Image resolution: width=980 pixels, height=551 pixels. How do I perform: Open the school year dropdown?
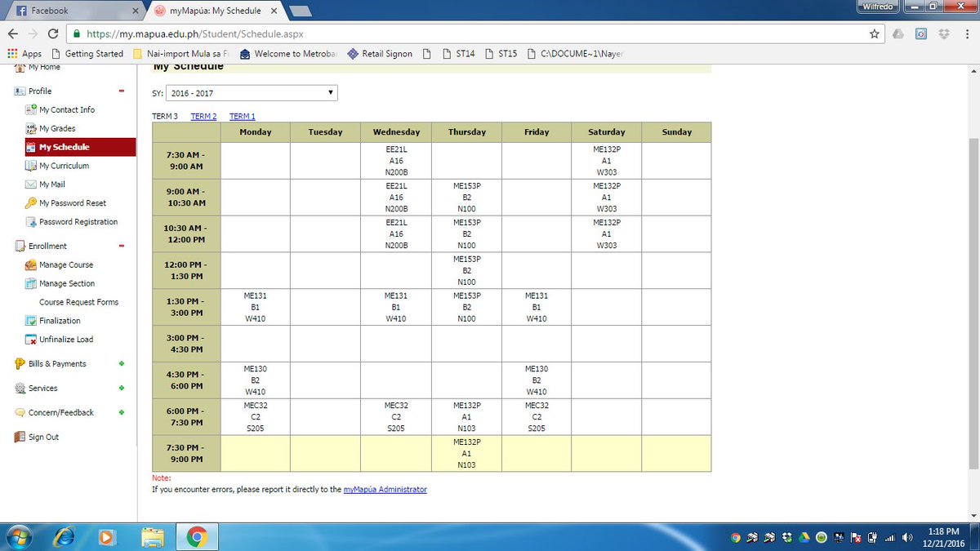252,93
